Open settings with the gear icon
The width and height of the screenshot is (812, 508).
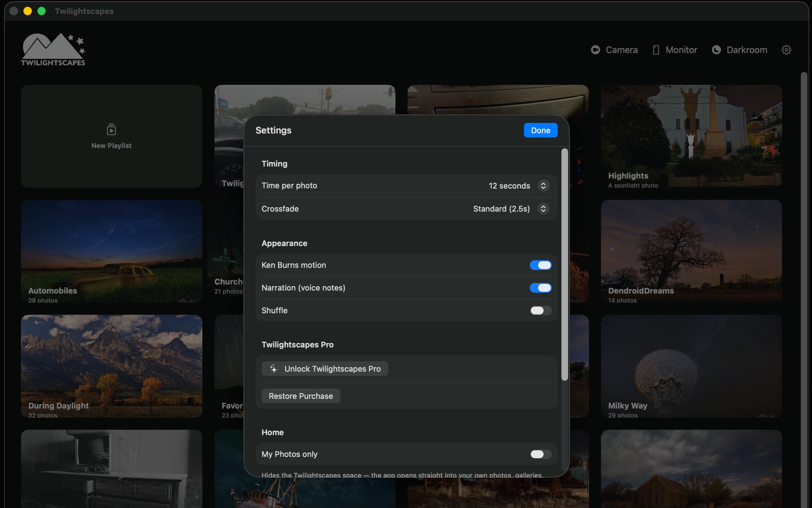787,50
